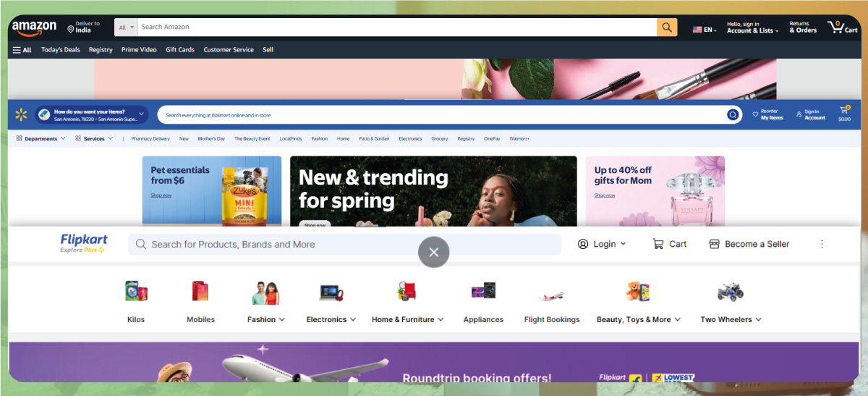This screenshot has width=868, height=396.
Task: Focus the Search Amazon field
Action: (397, 28)
